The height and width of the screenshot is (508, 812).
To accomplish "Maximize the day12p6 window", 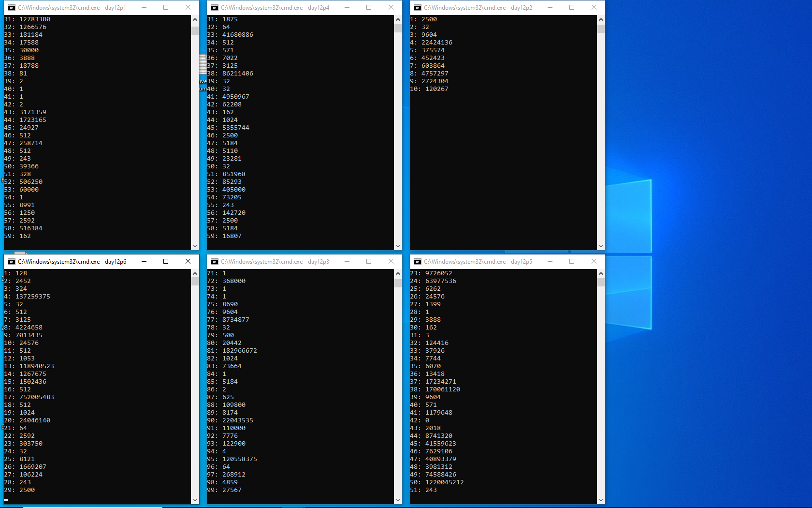I will pyautogui.click(x=166, y=262).
